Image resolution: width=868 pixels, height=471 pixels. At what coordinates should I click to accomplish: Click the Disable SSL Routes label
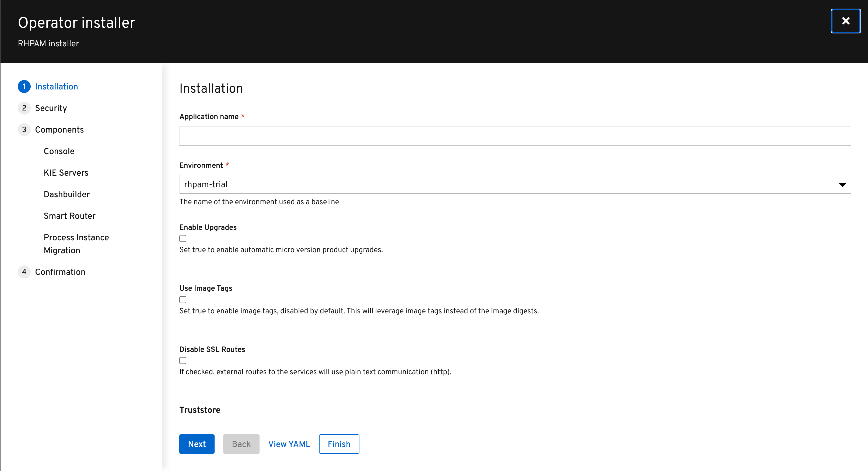pos(212,349)
